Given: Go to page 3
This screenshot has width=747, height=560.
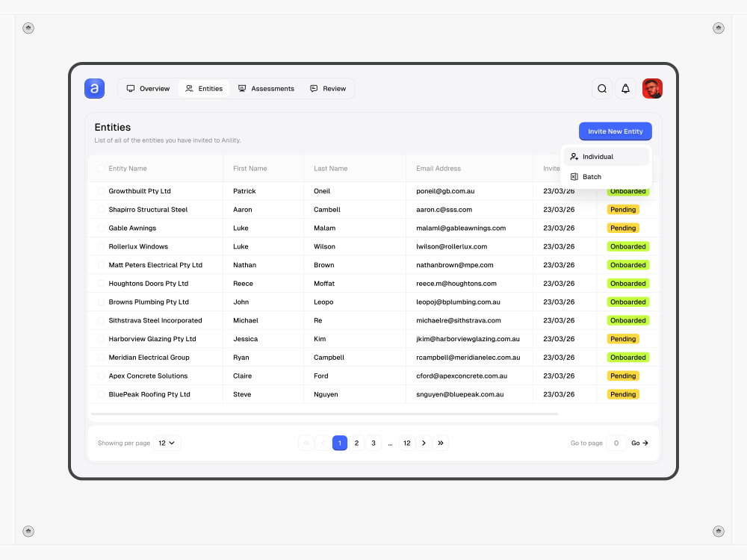Looking at the screenshot, I should tap(373, 443).
